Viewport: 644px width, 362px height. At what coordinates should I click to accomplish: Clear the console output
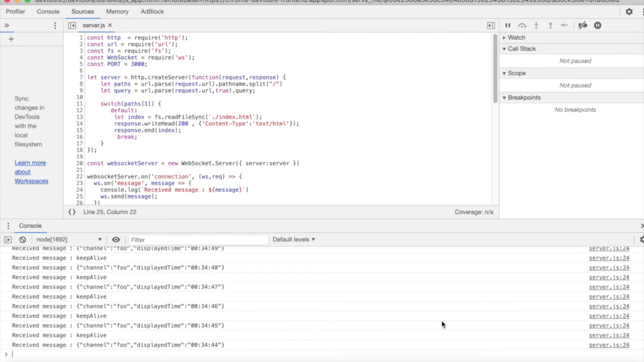click(22, 240)
